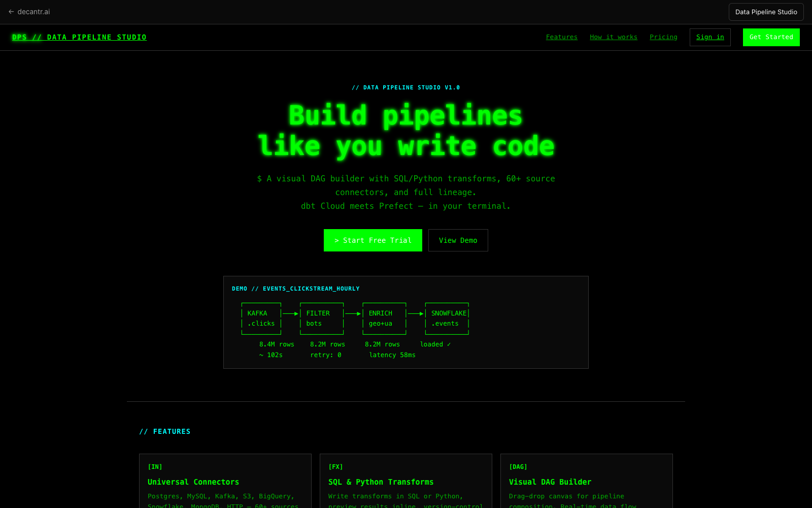The width and height of the screenshot is (812, 508).
Task: Click the 'Postgres, MySQL, Kafka, S3, BigQuery' description line
Action: coord(221,496)
